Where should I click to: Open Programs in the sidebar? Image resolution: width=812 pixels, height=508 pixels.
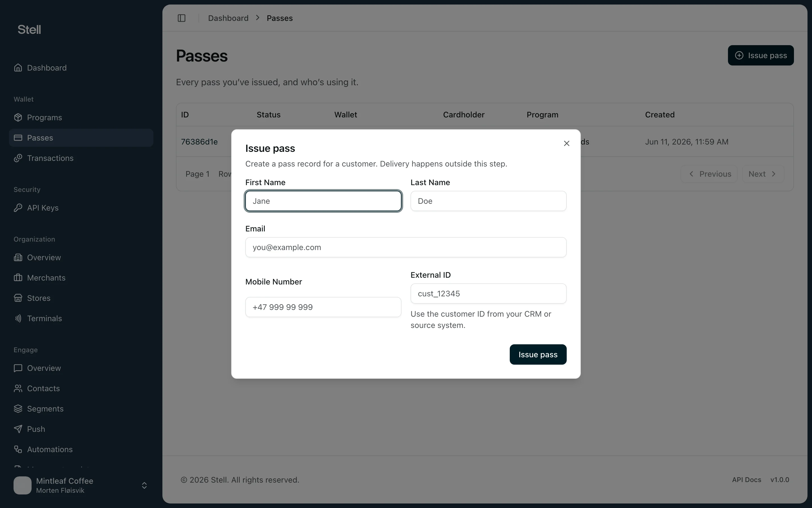[x=81, y=118]
